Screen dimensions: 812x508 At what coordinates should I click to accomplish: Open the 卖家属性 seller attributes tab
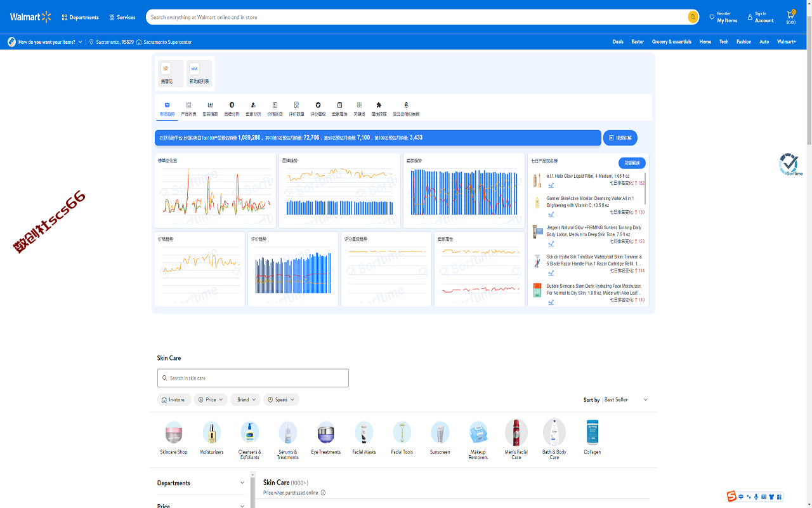[x=339, y=109]
